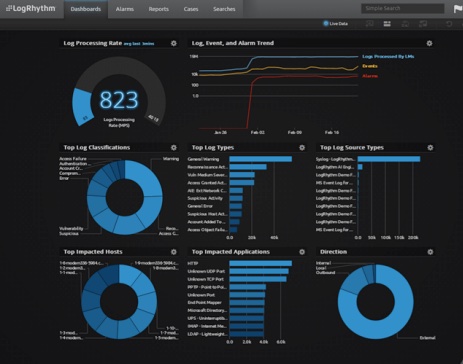Click 'UPS - Uninterruptib...' label
463x364 pixels.
(x=207, y=318)
